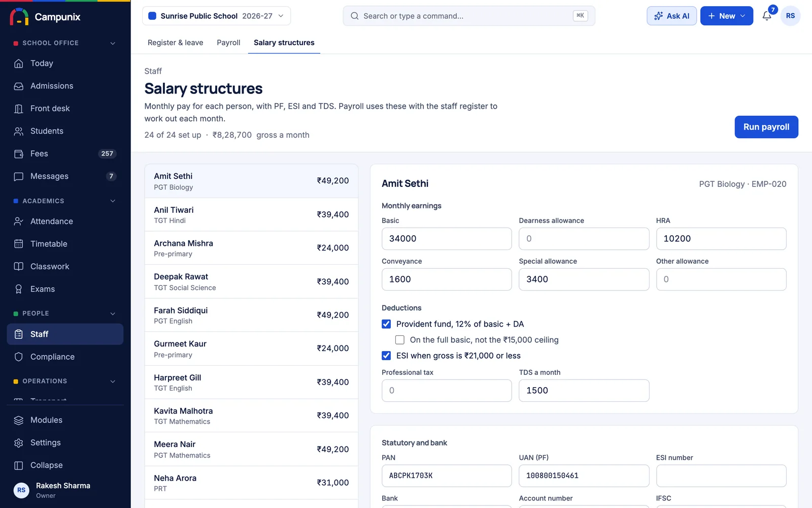Select Salary structures tab

tap(284, 43)
